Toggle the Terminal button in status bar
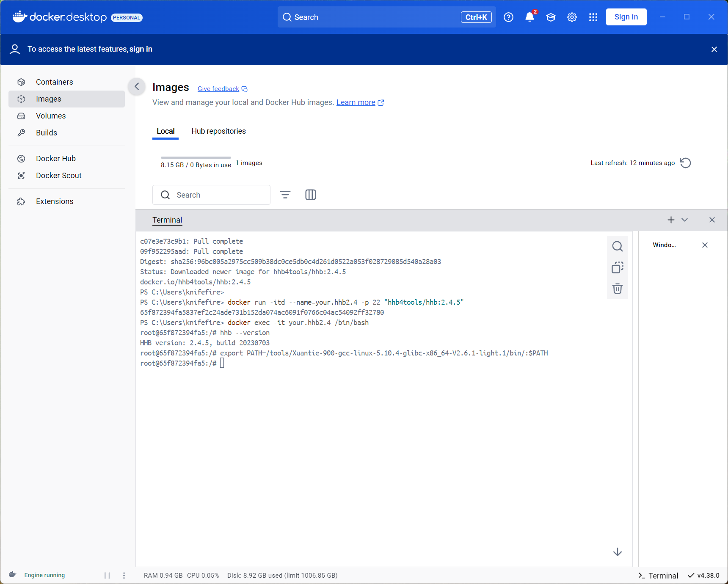728x584 pixels. 658,576
